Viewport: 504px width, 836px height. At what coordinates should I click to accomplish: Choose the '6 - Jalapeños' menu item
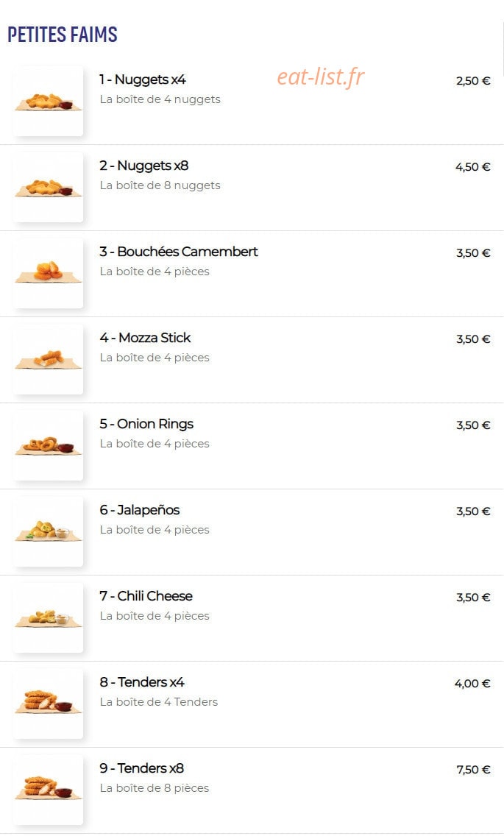tap(140, 510)
